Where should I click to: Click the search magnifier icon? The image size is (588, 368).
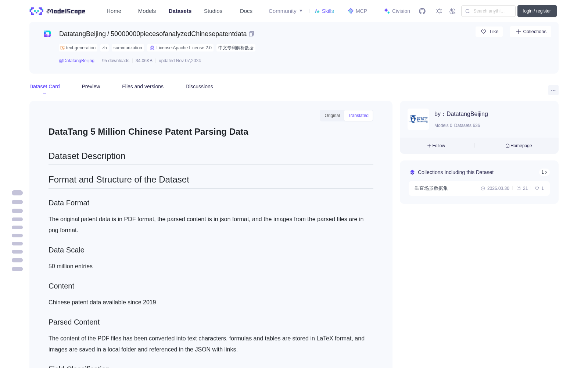(x=467, y=11)
